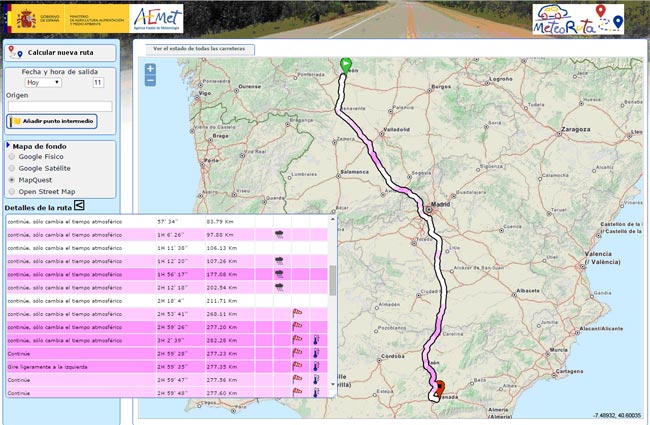Zoom in the map with plus

150,68
